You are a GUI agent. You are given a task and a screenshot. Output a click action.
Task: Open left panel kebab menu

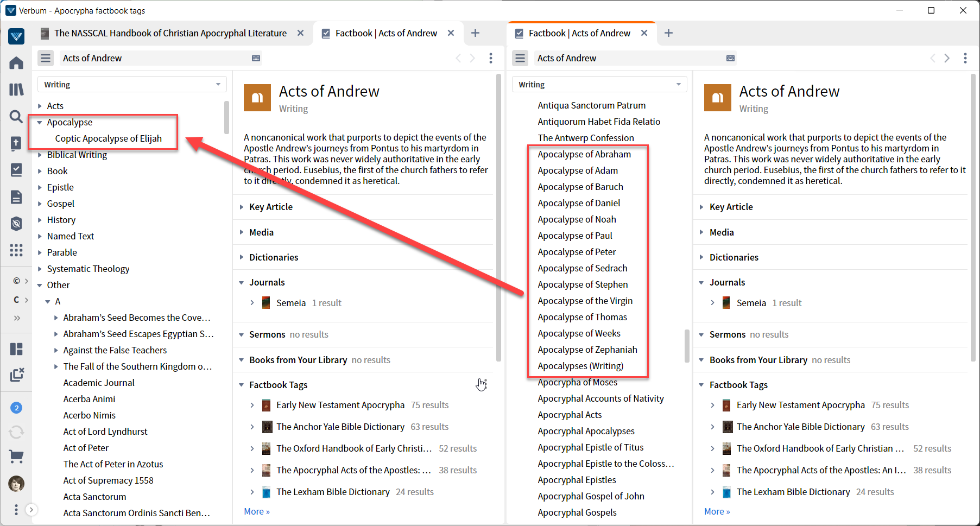click(x=491, y=58)
